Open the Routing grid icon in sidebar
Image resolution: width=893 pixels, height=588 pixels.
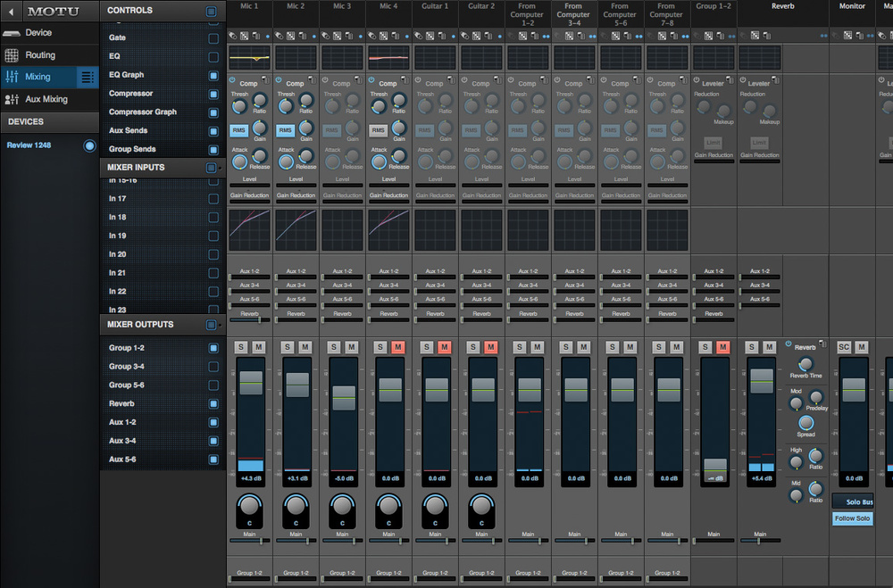(12, 55)
